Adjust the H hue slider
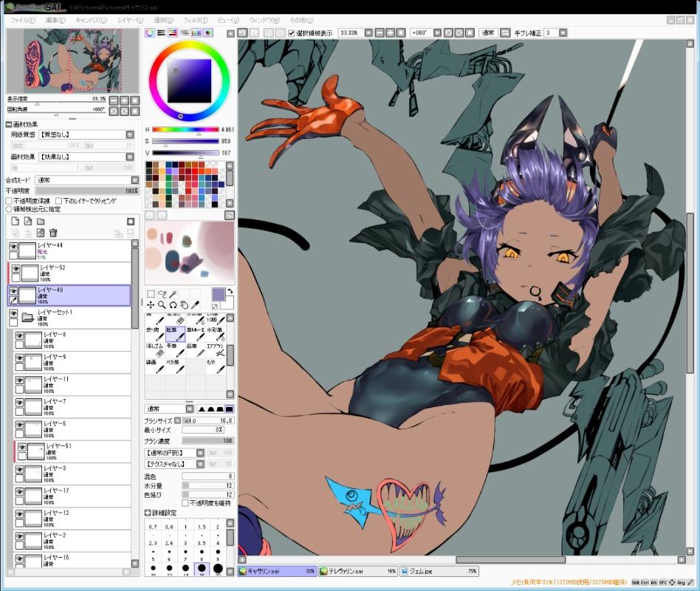 (185, 129)
